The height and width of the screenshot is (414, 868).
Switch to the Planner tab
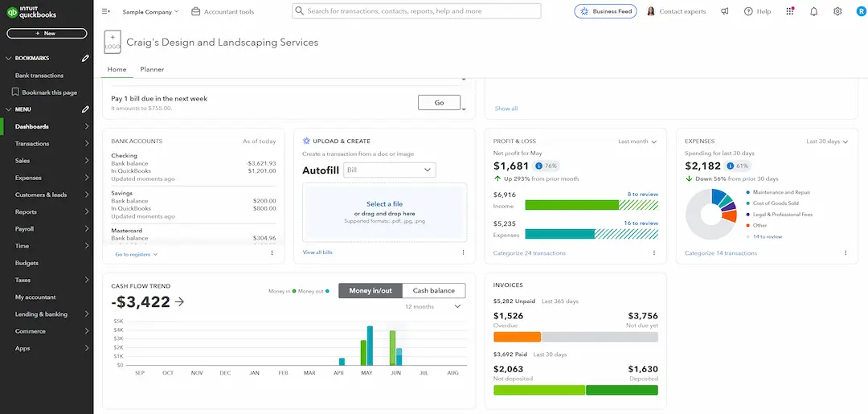[152, 69]
